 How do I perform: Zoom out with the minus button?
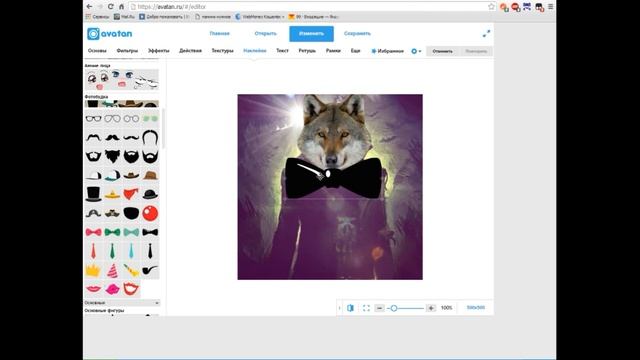tap(379, 308)
